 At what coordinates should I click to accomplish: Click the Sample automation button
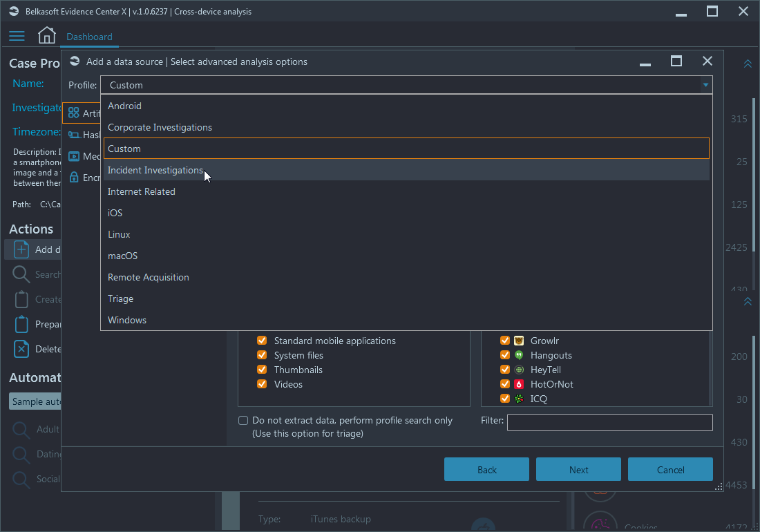(x=35, y=401)
